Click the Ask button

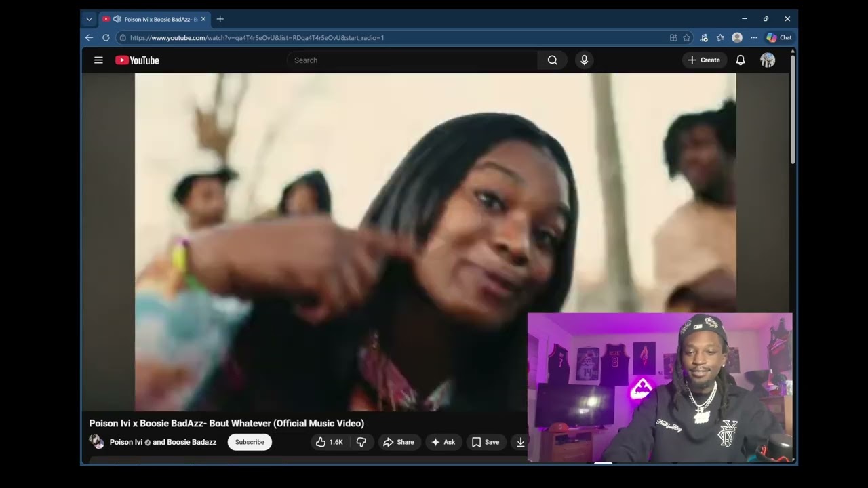443,442
